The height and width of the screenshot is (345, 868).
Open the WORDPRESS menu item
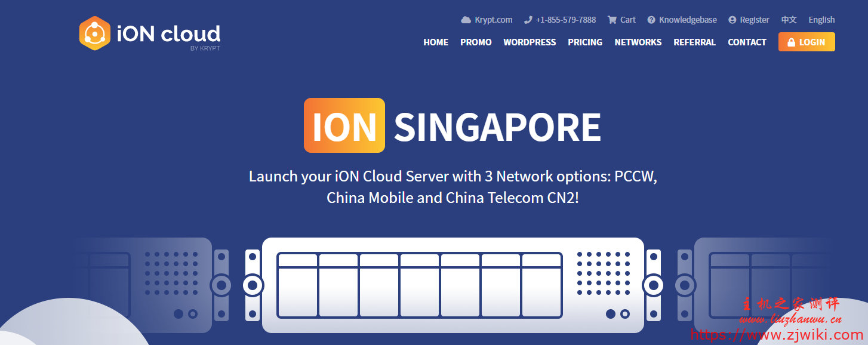coord(530,42)
